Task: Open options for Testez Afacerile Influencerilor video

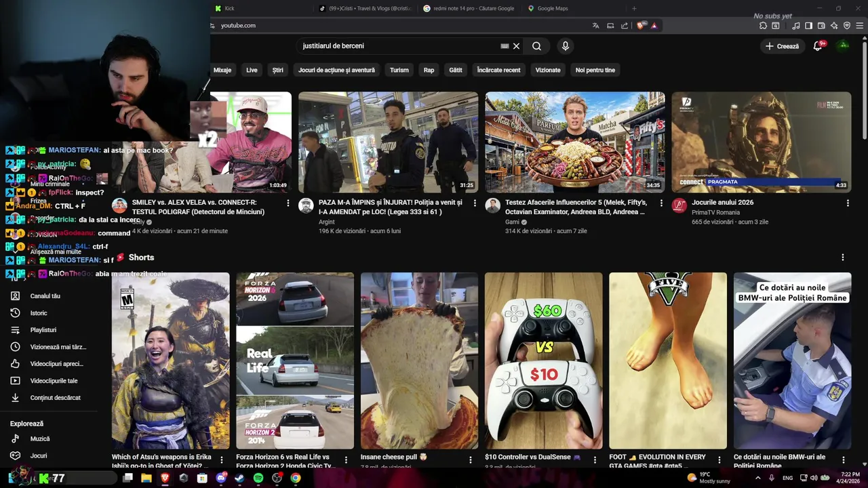Action: pyautogui.click(x=661, y=203)
